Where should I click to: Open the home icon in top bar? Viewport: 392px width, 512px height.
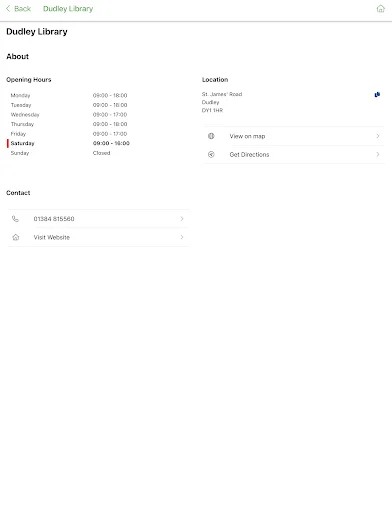point(380,9)
